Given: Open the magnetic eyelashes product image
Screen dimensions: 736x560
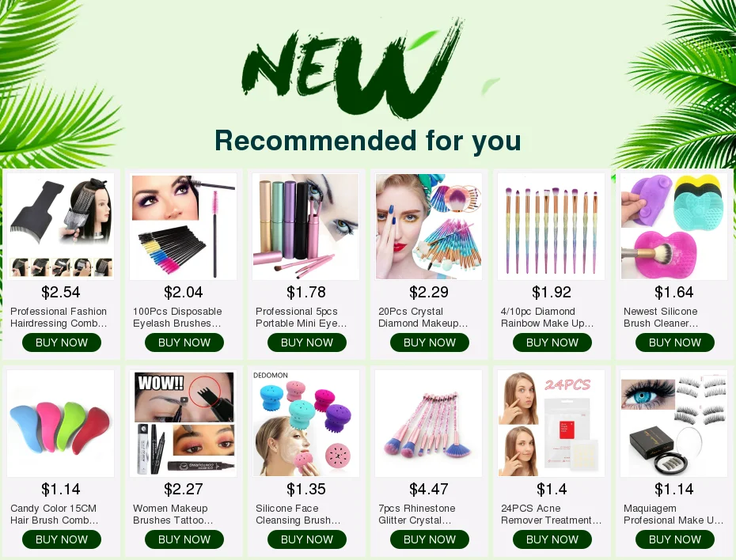Looking at the screenshot, I should click(x=674, y=423).
